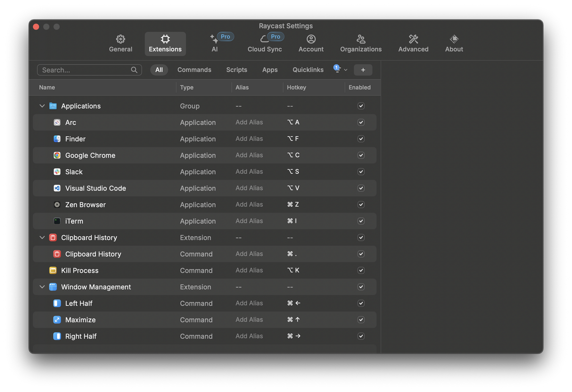Click the iTerm app icon
Viewport: 572px width, 392px height.
point(57,221)
